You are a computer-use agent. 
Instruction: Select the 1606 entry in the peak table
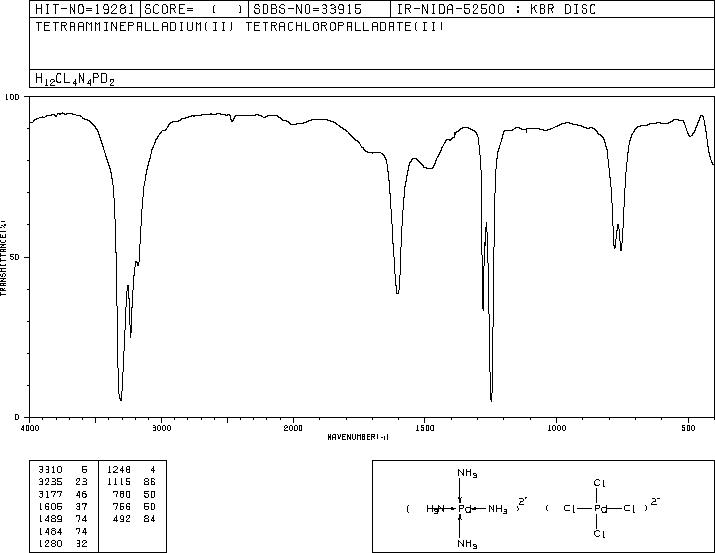(50, 506)
